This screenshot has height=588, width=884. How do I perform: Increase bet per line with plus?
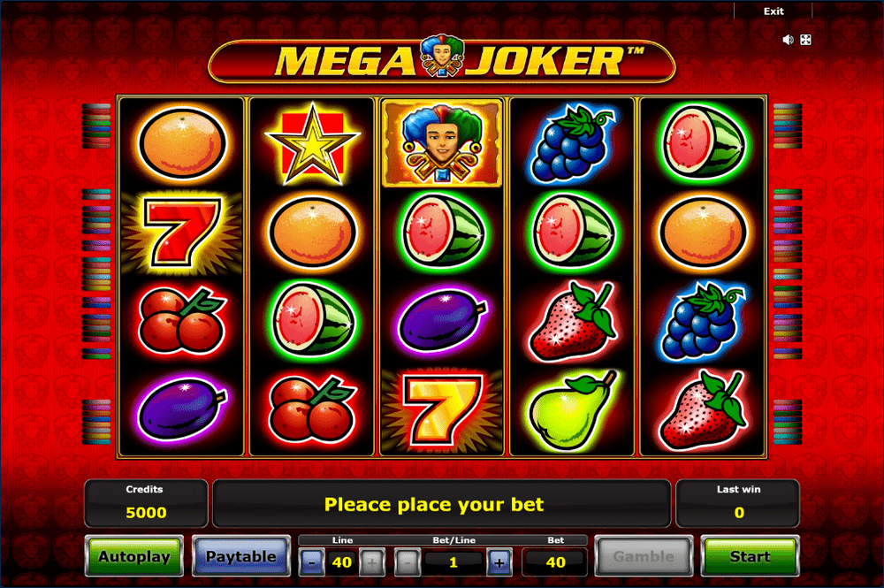point(499,562)
